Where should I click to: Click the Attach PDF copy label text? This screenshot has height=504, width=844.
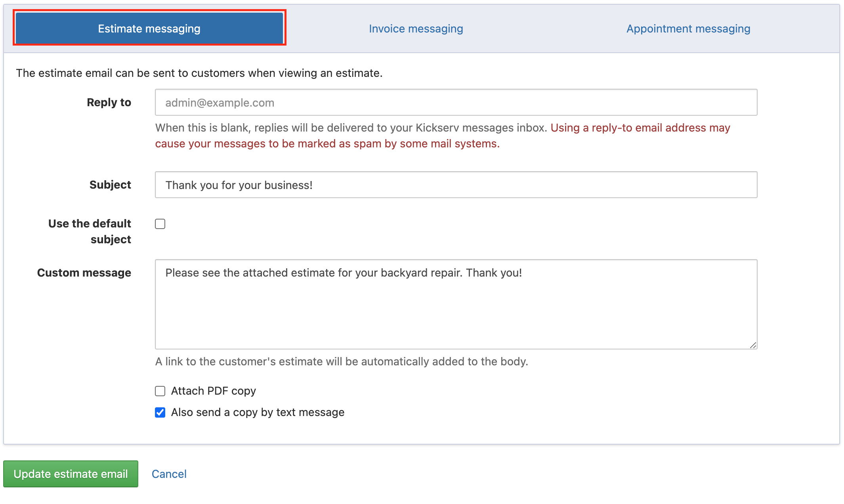pos(213,391)
